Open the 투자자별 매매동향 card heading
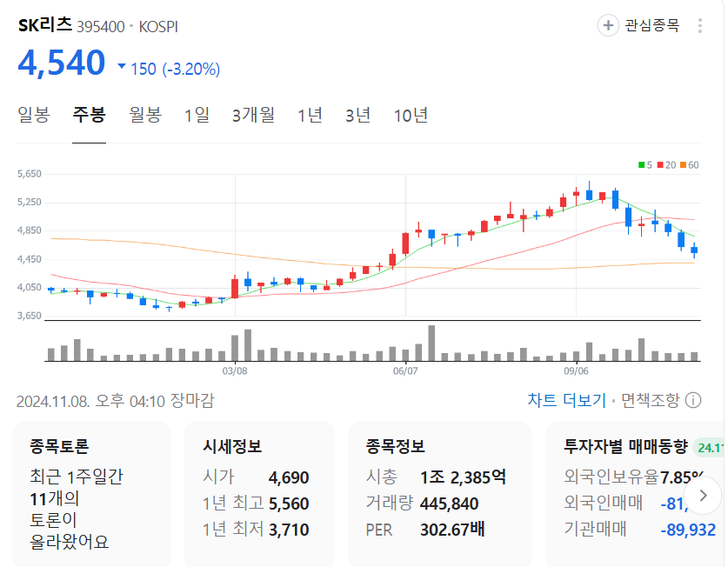This screenshot has width=728, height=567. pos(625,447)
